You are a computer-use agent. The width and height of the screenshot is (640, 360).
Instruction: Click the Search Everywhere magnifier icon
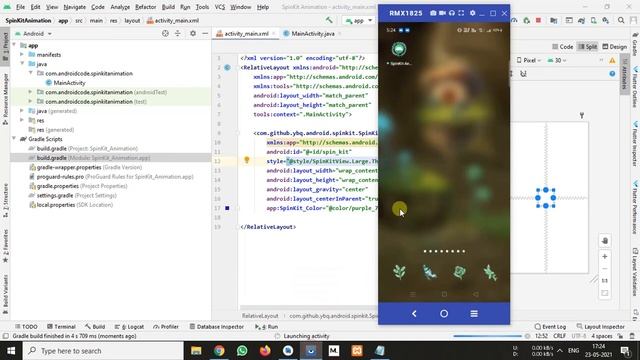tap(621, 20)
